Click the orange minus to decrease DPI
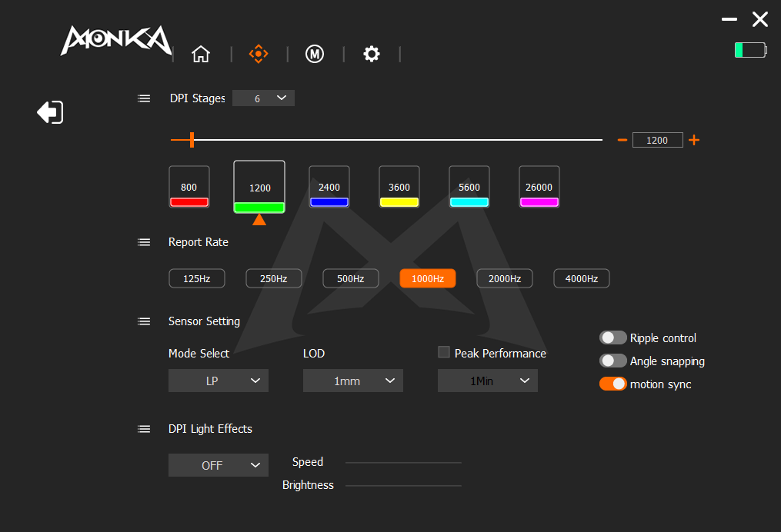 [622, 140]
